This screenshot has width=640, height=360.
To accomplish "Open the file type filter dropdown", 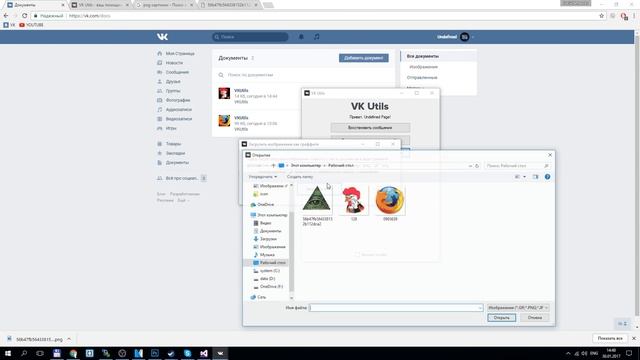I will coord(518,308).
